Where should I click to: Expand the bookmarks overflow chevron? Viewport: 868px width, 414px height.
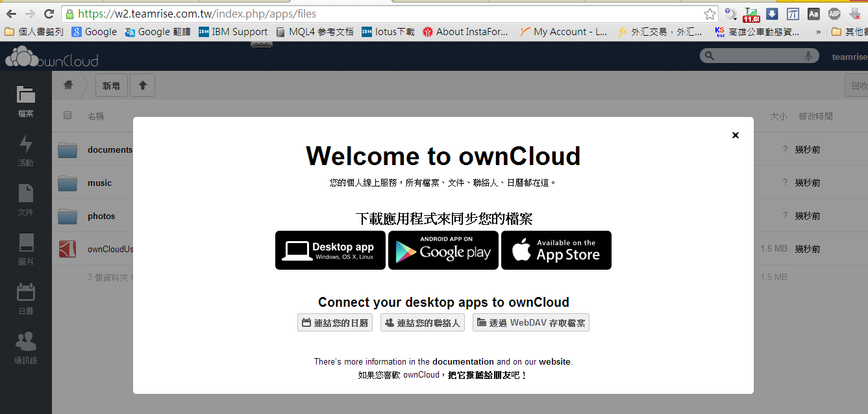pos(818,31)
